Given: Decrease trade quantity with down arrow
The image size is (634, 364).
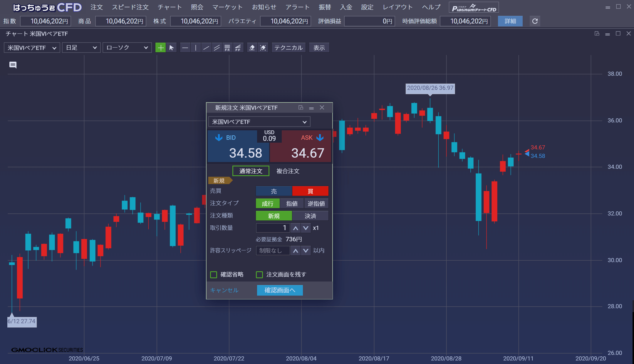Looking at the screenshot, I should coord(306,228).
